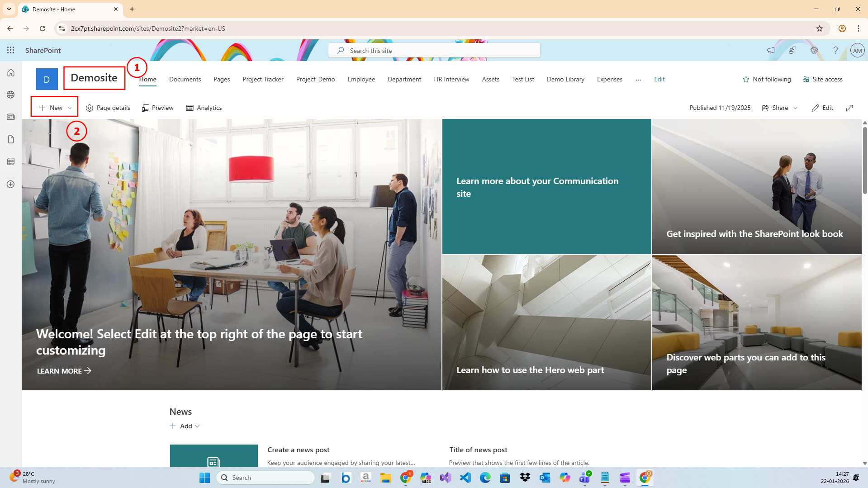
Task: Open the Documents navigation link
Action: [x=185, y=79]
